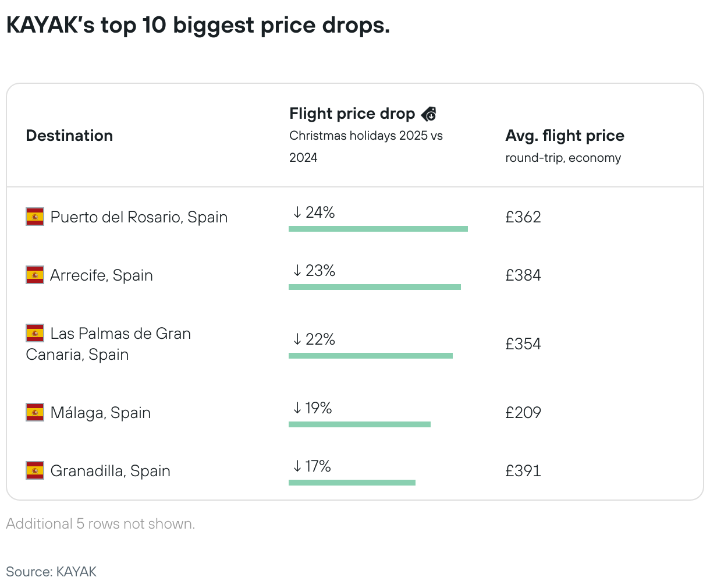Click the down arrow beside 17%
The width and height of the screenshot is (710, 588).
click(297, 466)
